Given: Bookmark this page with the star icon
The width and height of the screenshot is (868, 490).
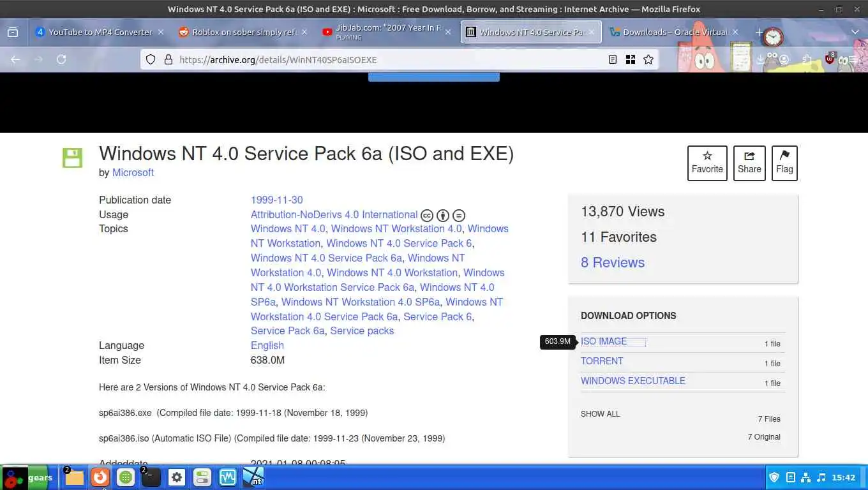Looking at the screenshot, I should coord(648,59).
